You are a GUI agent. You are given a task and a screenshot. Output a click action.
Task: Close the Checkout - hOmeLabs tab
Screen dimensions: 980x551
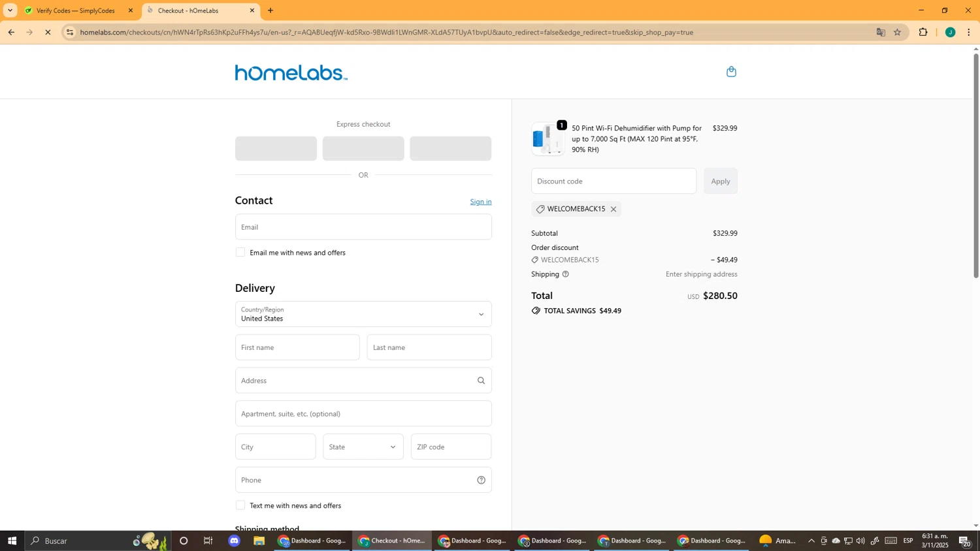(252, 10)
